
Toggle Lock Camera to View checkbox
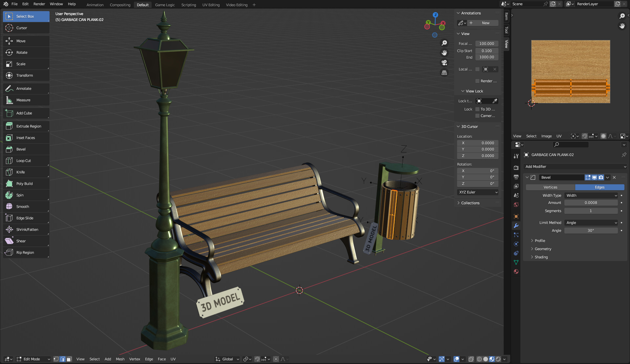coord(477,116)
